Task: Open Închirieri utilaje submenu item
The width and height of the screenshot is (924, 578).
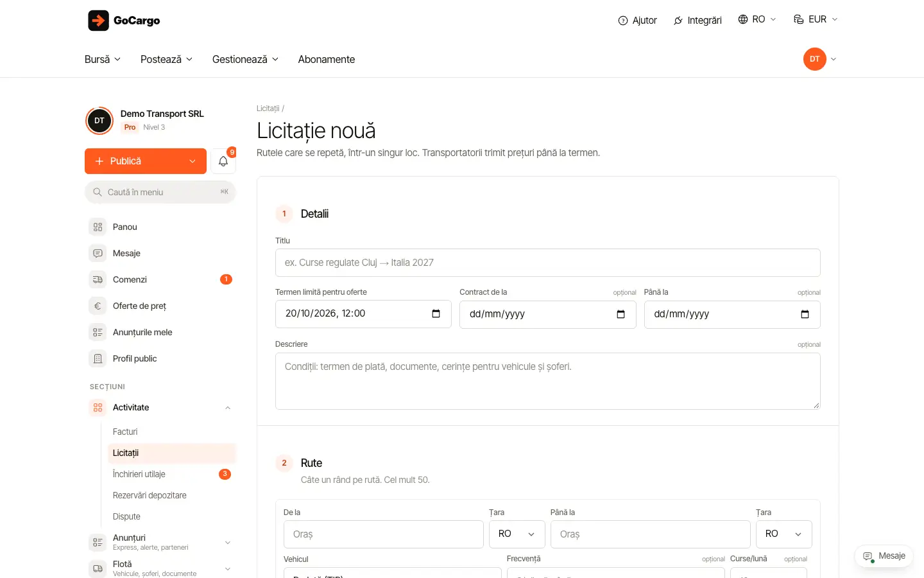Action: pos(172,474)
